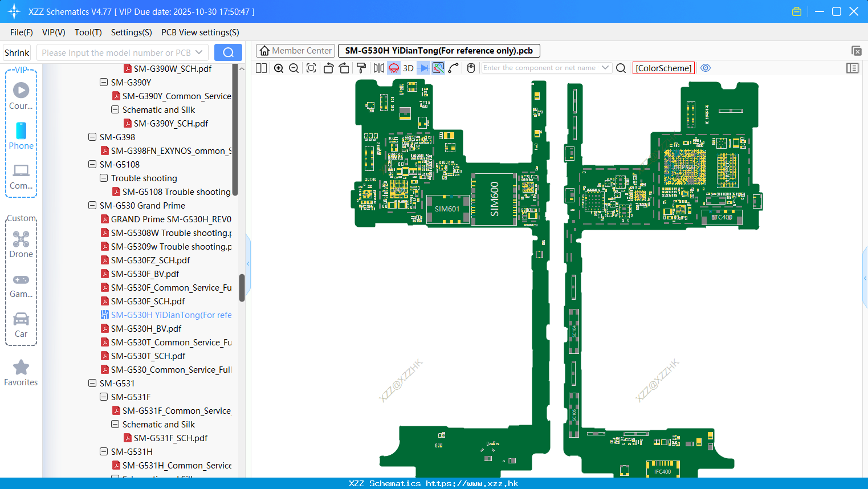Click the close-tab panel icon at top right
Screen dimensions: 868x489
[x=856, y=51]
